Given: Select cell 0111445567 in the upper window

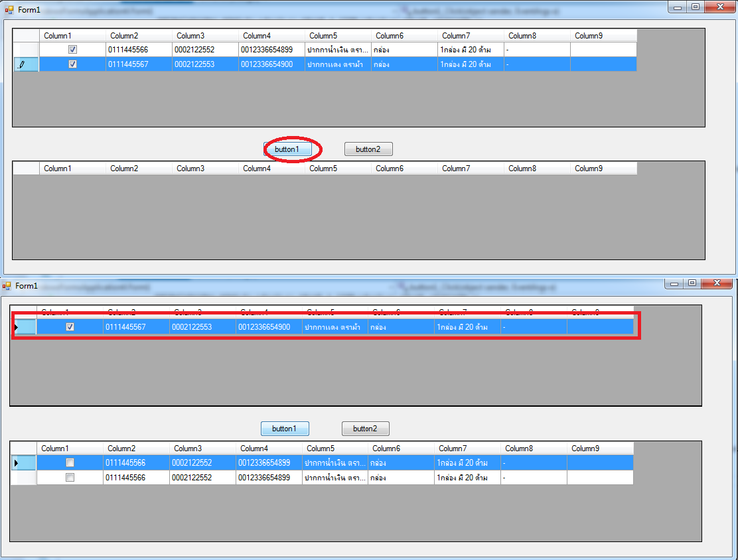Looking at the screenshot, I should 139,64.
